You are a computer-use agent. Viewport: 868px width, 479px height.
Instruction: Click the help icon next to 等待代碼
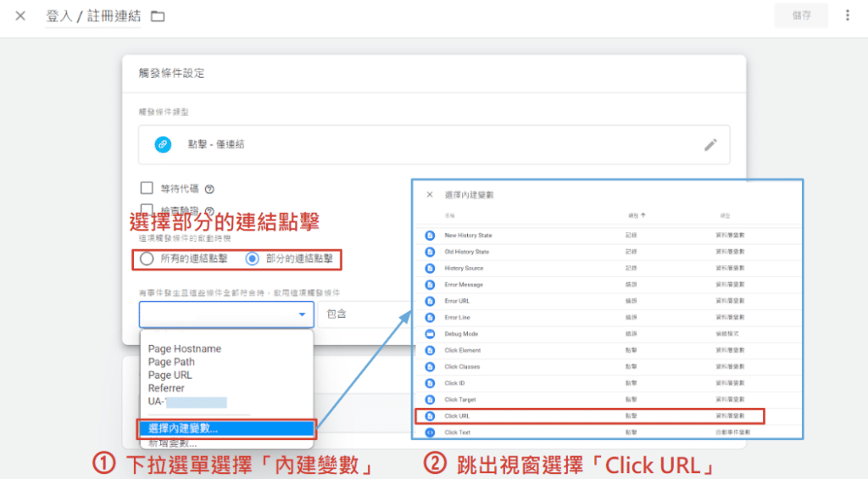[209, 189]
